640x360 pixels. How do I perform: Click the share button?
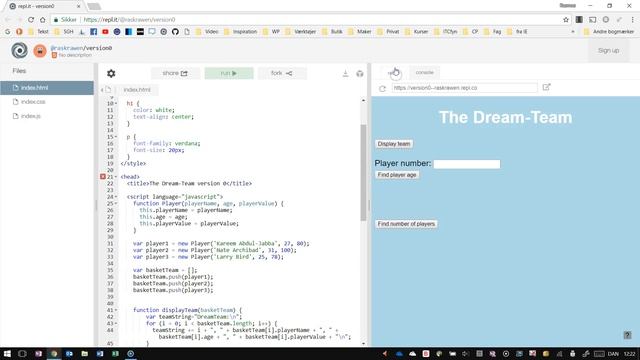coord(175,73)
